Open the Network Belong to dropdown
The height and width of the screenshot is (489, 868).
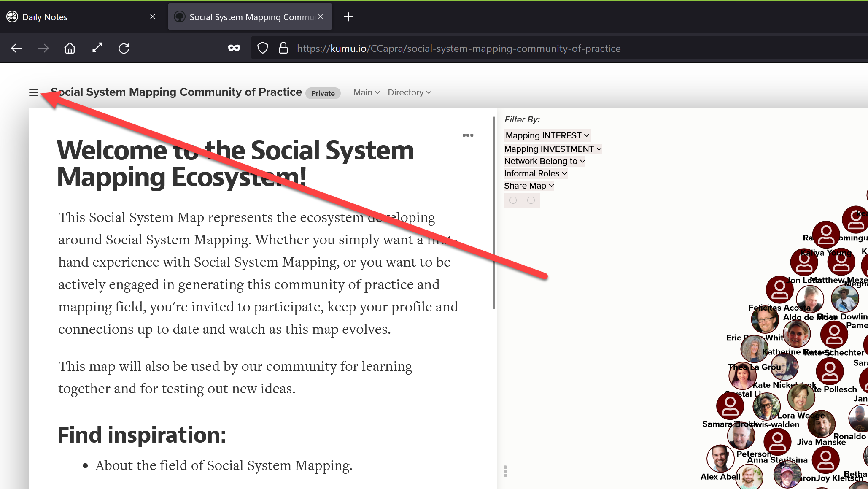click(x=544, y=161)
